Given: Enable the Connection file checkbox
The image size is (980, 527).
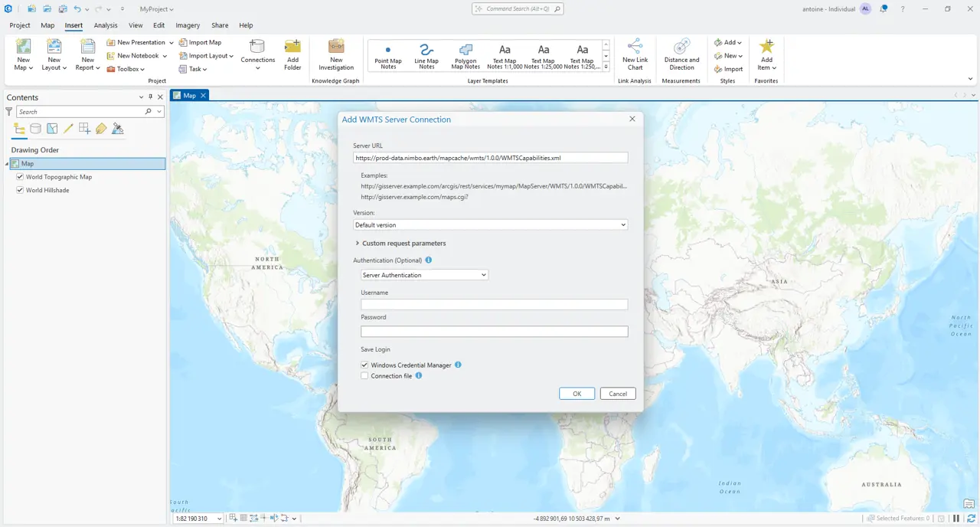Looking at the screenshot, I should coord(365,376).
